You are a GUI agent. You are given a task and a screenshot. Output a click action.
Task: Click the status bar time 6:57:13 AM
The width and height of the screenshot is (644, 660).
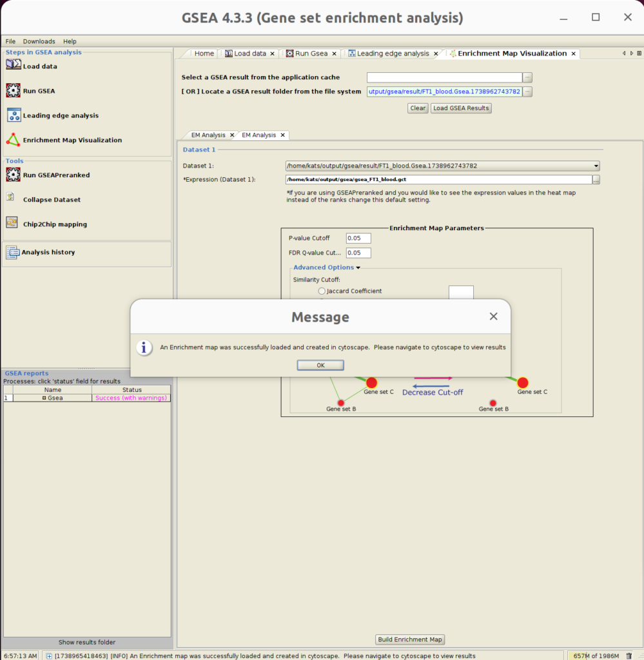[20, 655]
